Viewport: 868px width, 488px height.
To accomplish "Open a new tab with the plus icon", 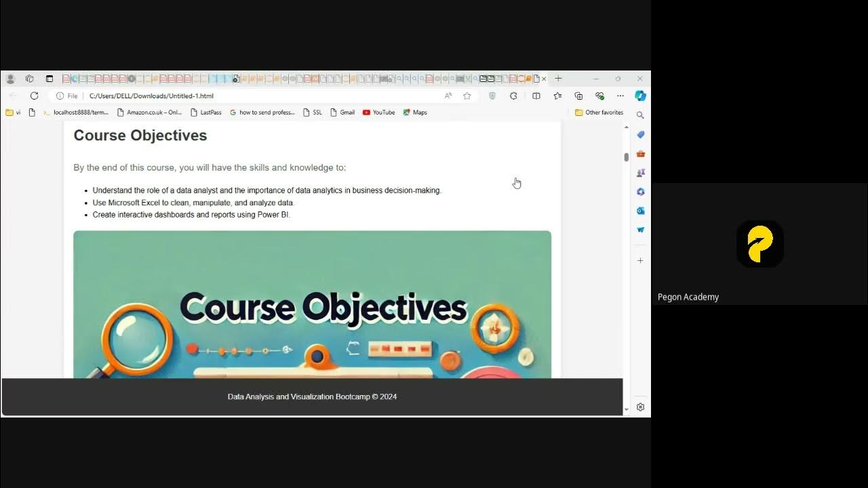I will (x=558, y=79).
